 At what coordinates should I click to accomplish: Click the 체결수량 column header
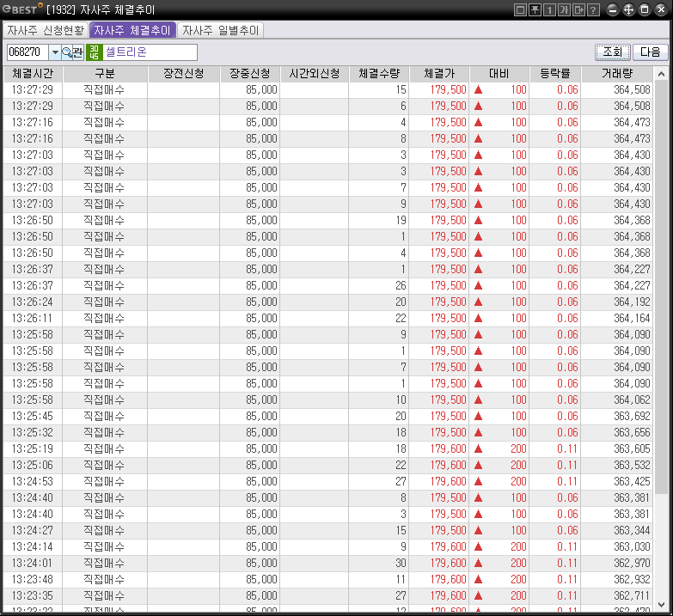(379, 74)
